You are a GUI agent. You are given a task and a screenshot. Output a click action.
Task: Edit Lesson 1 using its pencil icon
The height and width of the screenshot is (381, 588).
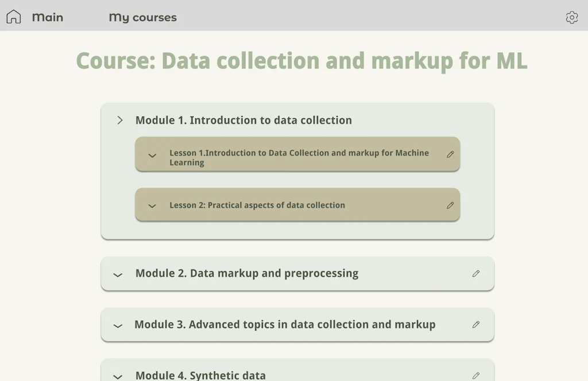(450, 154)
